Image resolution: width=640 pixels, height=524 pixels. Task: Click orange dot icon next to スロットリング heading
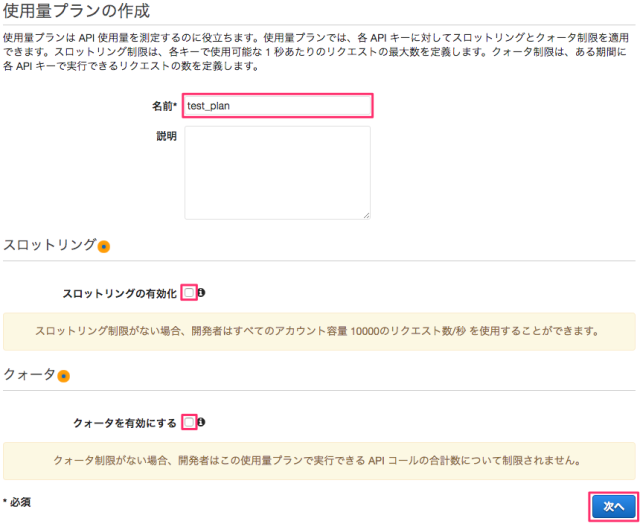pos(104,246)
